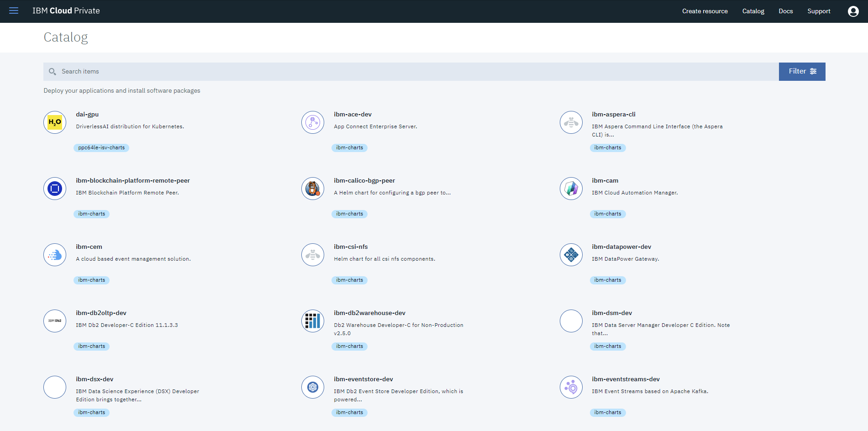Open the ibm-dsm-dev chart title
The height and width of the screenshot is (431, 868).
pos(612,313)
